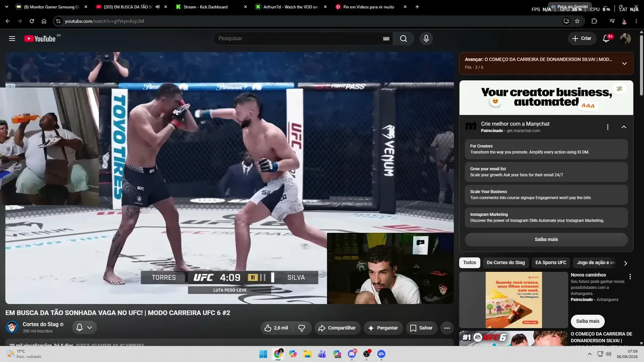Open the Cortes do Stag channel link

(41, 324)
